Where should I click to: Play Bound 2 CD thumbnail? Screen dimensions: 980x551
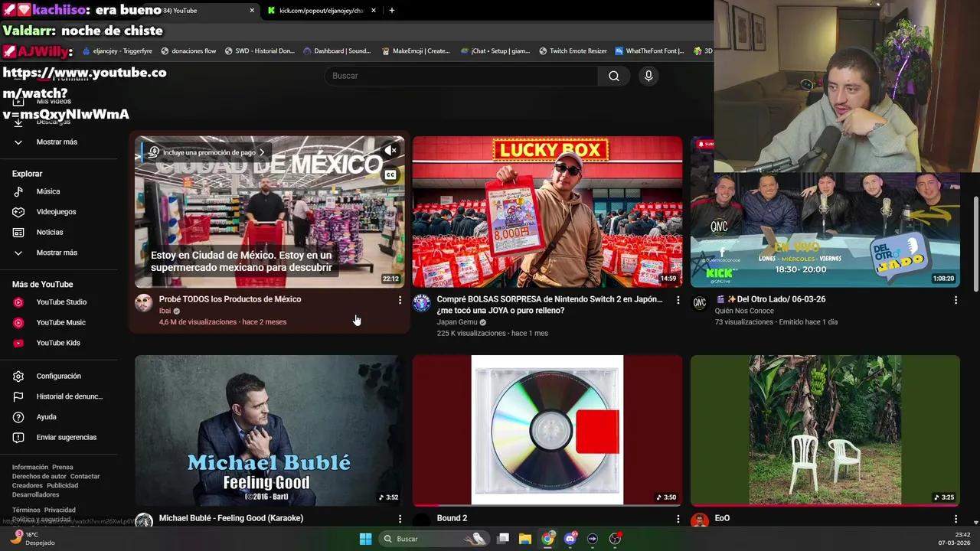pos(547,430)
